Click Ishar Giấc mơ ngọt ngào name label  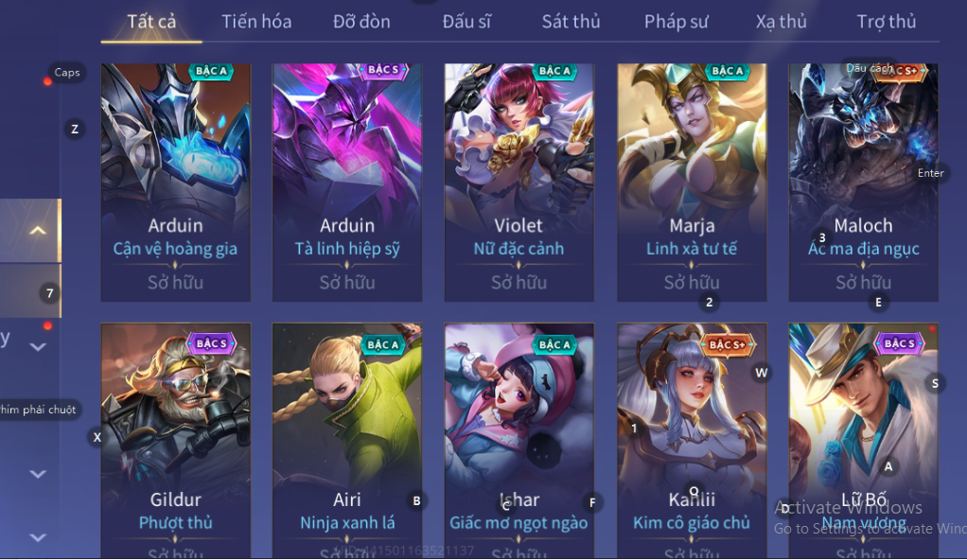click(x=519, y=511)
